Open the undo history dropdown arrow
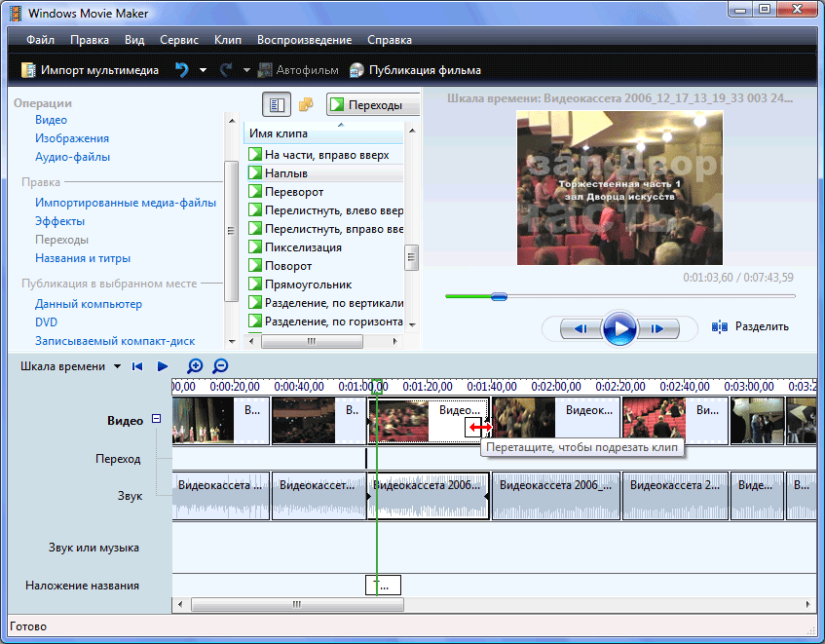This screenshot has height=644, width=825. pos(203,70)
